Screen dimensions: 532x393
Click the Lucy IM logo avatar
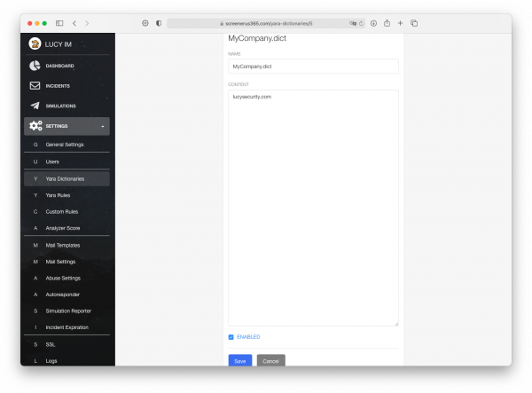35,43
